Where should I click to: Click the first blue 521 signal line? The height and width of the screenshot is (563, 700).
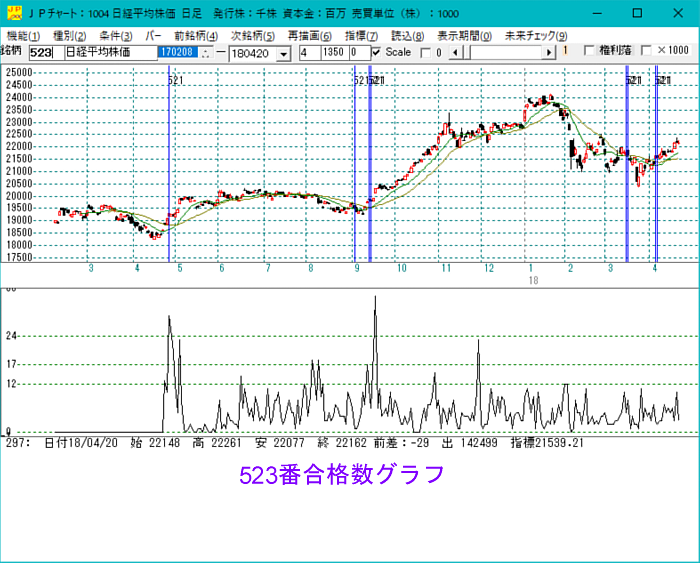[x=169, y=163]
